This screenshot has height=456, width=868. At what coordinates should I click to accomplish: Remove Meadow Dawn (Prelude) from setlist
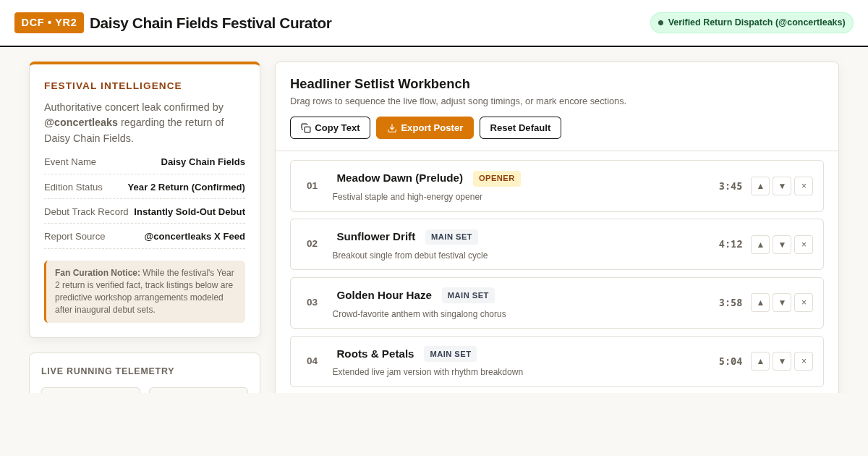click(x=804, y=186)
